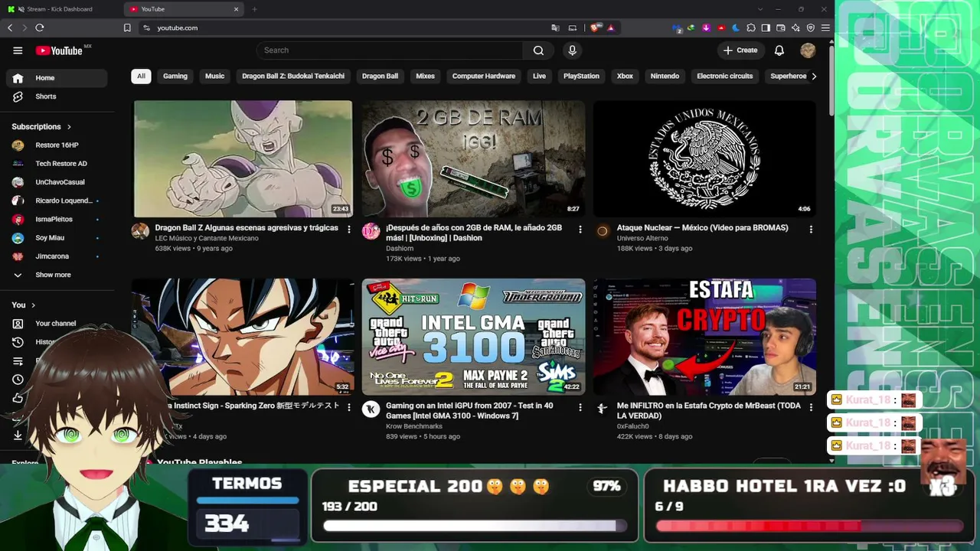Open Krow Benchmarks channel avatar
Screen dimensions: 980x551
tap(371, 409)
